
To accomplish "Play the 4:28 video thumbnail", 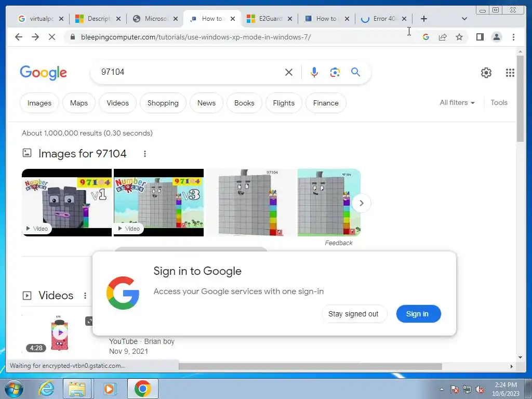I will pyautogui.click(x=59, y=334).
